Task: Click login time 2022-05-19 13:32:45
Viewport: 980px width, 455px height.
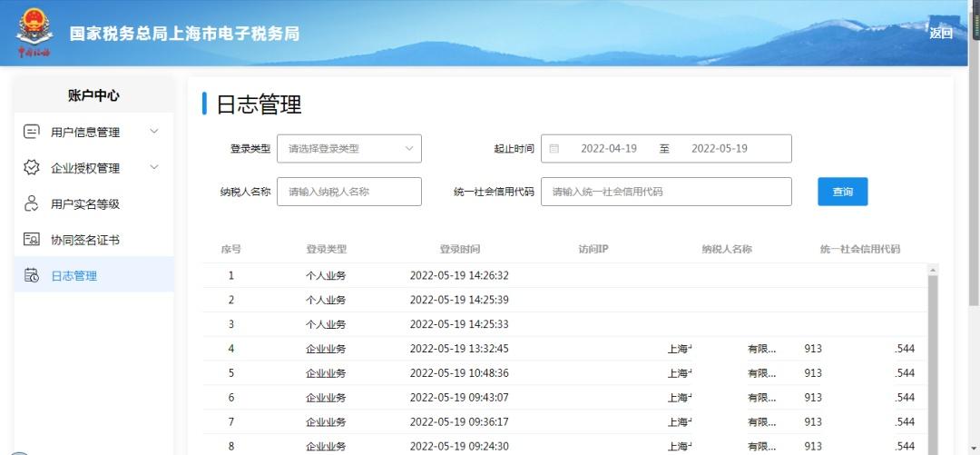Action: [x=459, y=349]
